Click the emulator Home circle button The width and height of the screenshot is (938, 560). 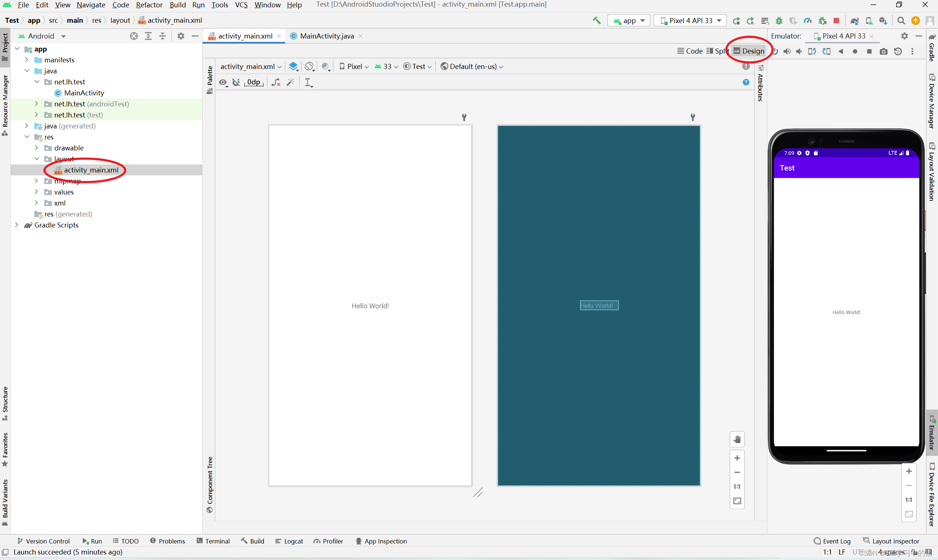[x=855, y=51]
